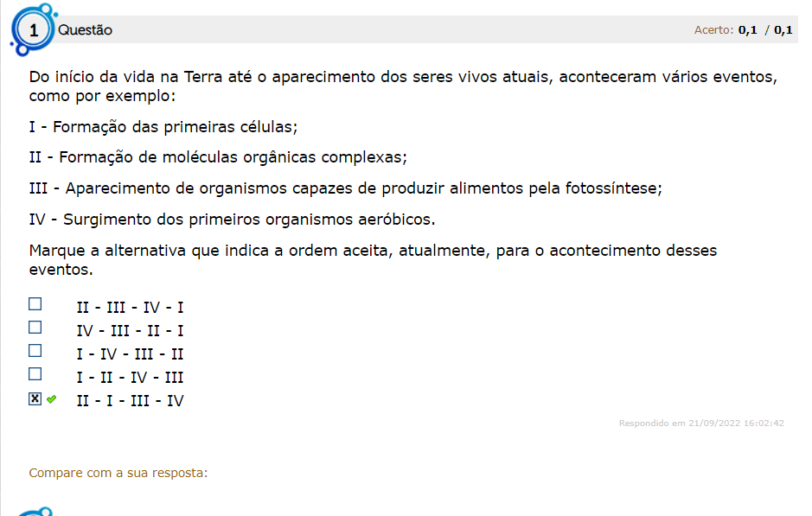Click the "Acerto: 0,1 / 0,1" score
The image size is (812, 516).
(x=743, y=30)
